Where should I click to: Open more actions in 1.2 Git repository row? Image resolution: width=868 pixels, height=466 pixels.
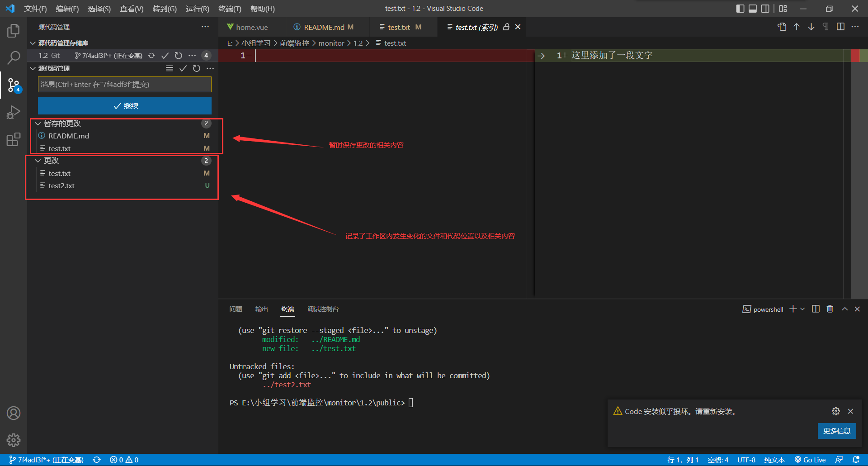[x=192, y=56]
